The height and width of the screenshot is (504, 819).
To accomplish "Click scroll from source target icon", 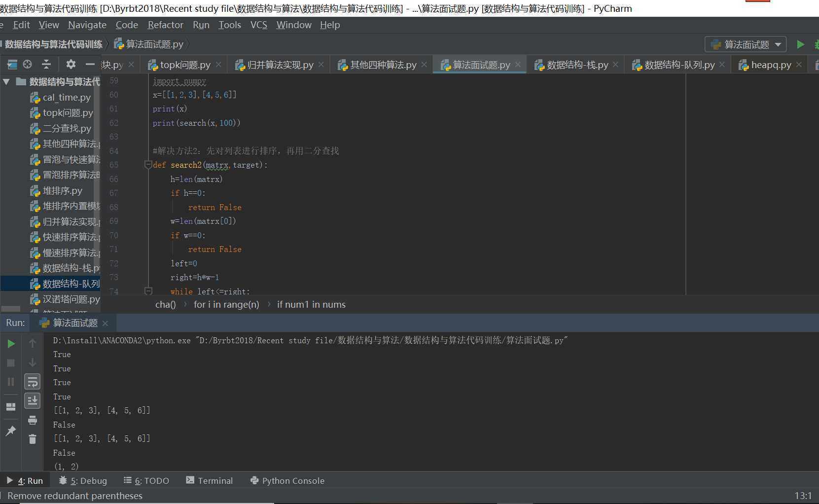I will [28, 64].
